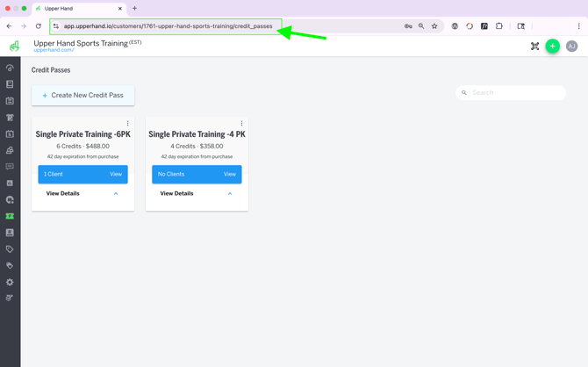
Task: Click the crossed-arrows icon in app header
Action: [x=534, y=47]
